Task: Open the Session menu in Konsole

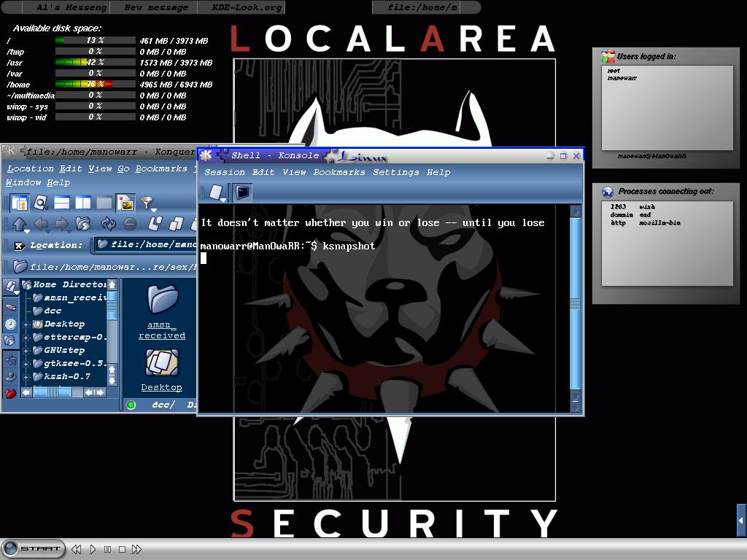Action: point(225,172)
